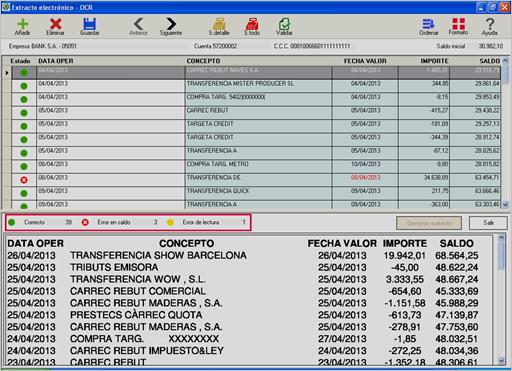Click the Ordenar sort icon
The height and width of the screenshot is (371, 512).
429,24
